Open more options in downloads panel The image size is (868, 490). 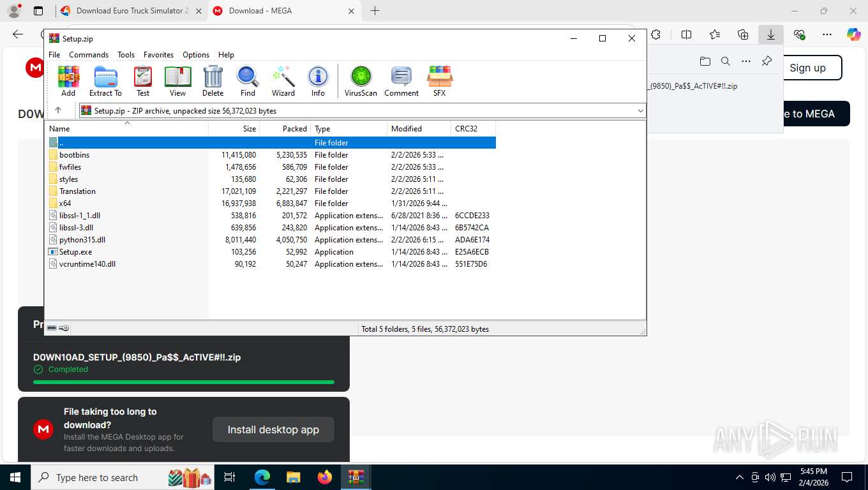click(746, 61)
